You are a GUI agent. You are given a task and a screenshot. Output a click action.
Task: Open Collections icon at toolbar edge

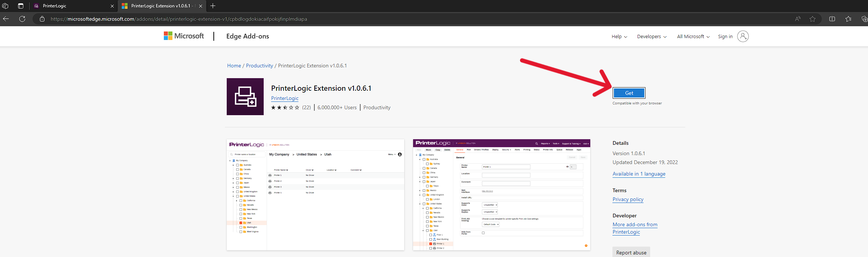point(864,19)
